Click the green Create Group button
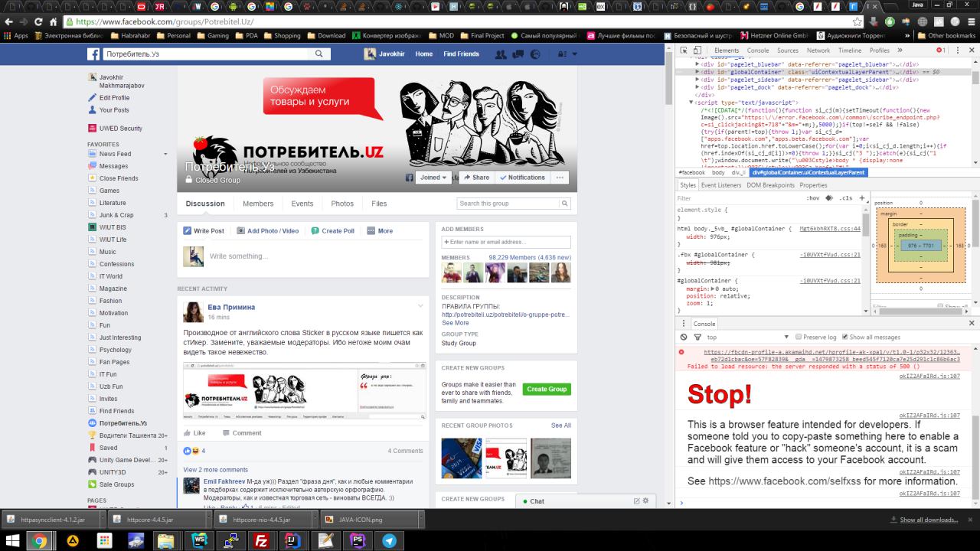Viewport: 980px width, 551px height. [x=547, y=389]
